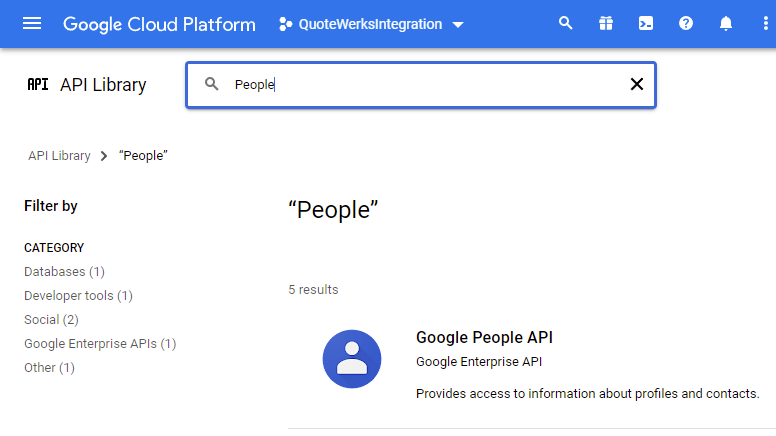Click the magnifier icon inside search box

pyautogui.click(x=212, y=85)
